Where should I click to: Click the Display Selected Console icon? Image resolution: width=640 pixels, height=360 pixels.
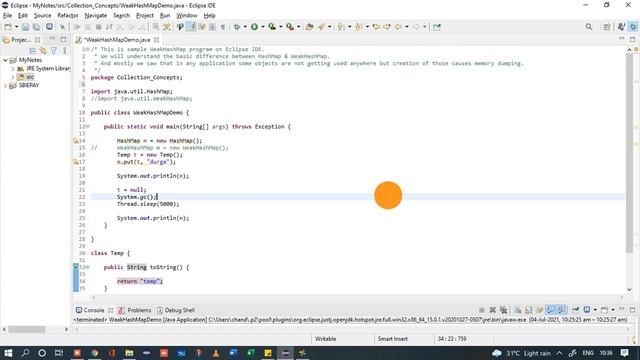[587, 310]
